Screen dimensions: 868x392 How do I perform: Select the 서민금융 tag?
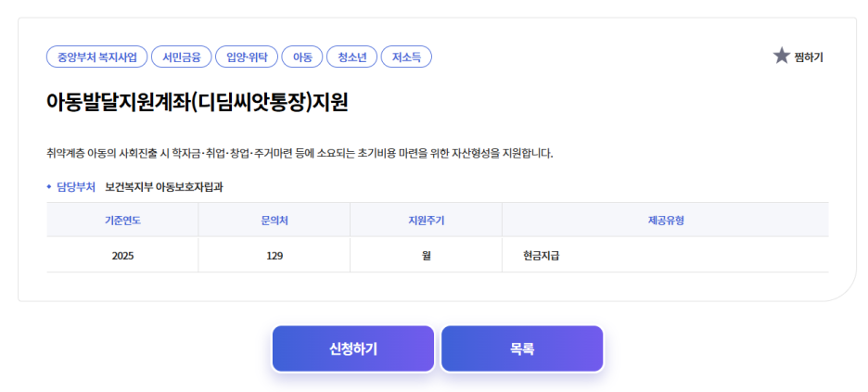tap(182, 57)
